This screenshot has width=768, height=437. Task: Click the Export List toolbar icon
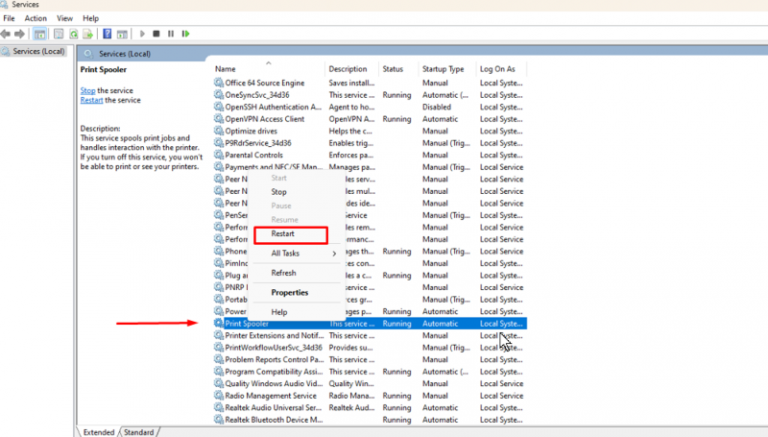pos(88,34)
